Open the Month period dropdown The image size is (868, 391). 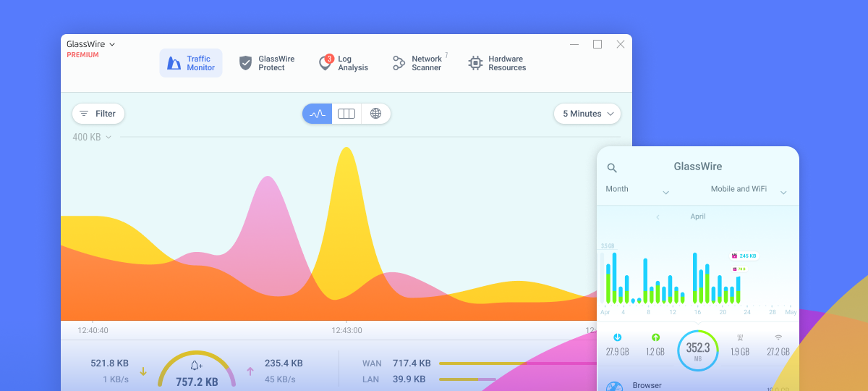pyautogui.click(x=637, y=190)
